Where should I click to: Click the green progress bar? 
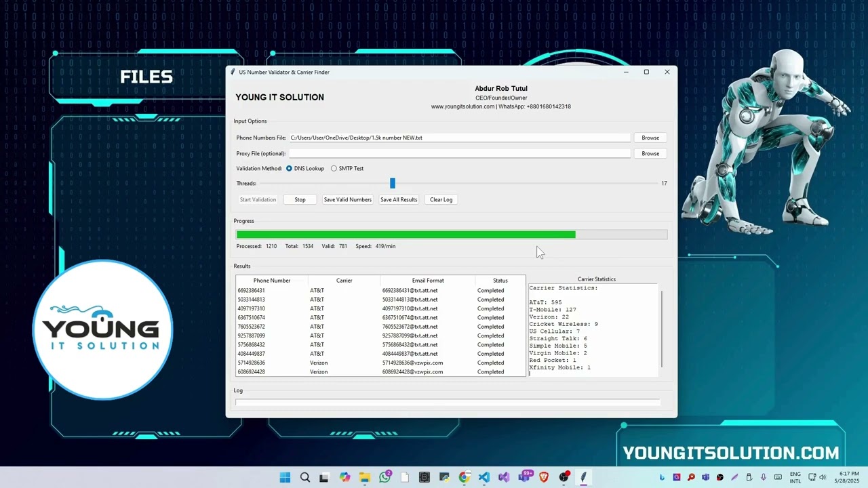[x=406, y=235]
